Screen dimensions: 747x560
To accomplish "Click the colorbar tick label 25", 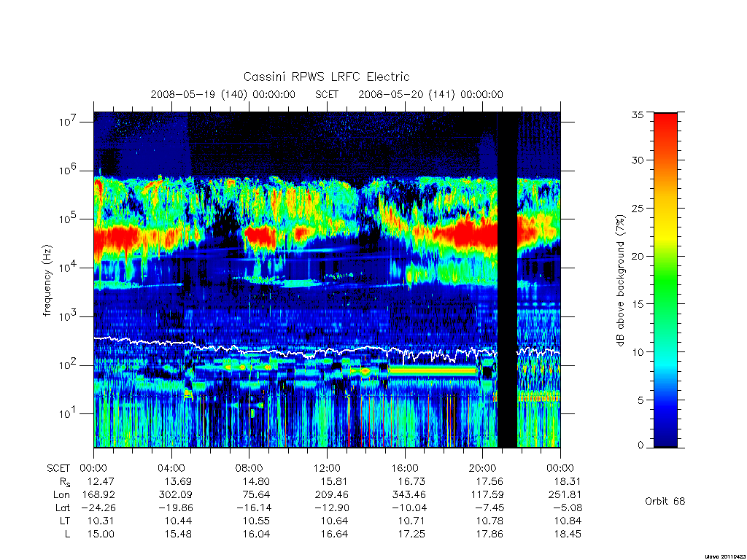I will (638, 208).
